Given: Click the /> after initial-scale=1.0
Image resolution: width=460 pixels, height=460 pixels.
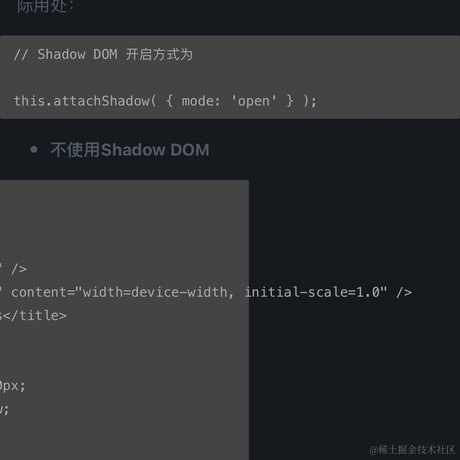Looking at the screenshot, I should (404, 292).
